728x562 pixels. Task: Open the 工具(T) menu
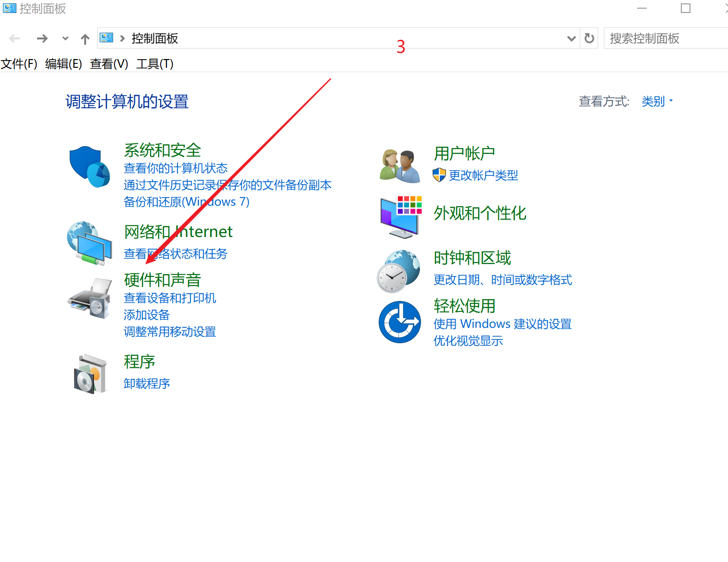click(x=155, y=64)
